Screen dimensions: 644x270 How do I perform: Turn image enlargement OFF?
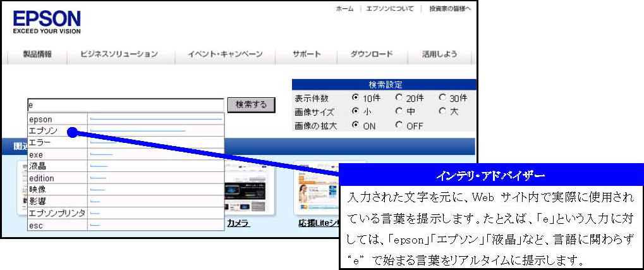tap(399, 125)
